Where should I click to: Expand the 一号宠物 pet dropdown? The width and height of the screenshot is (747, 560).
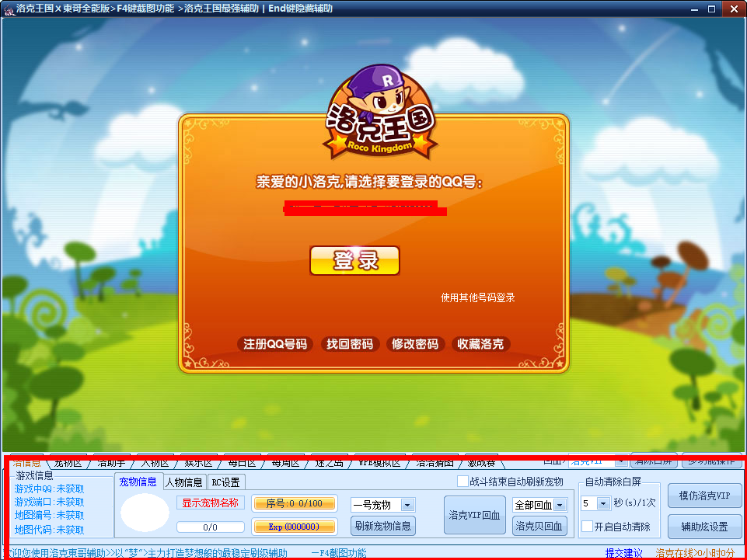[408, 505]
